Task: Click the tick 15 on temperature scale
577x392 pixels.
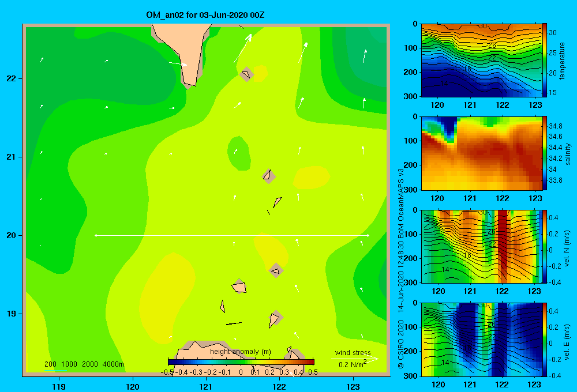Action: coord(552,93)
